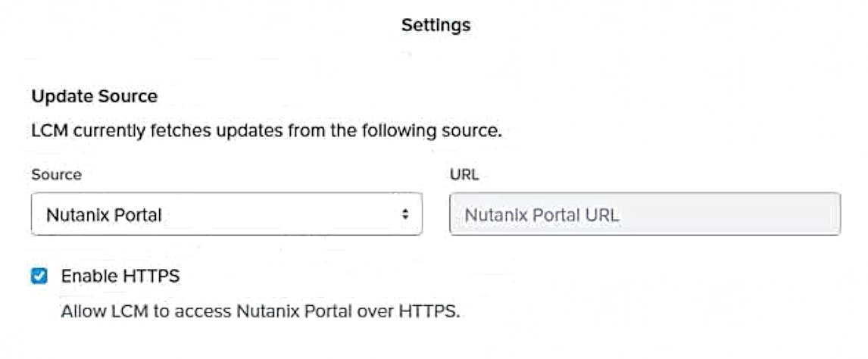Screen dimensions: 868x359
Task: Click the Update Source heading
Action: click(95, 97)
